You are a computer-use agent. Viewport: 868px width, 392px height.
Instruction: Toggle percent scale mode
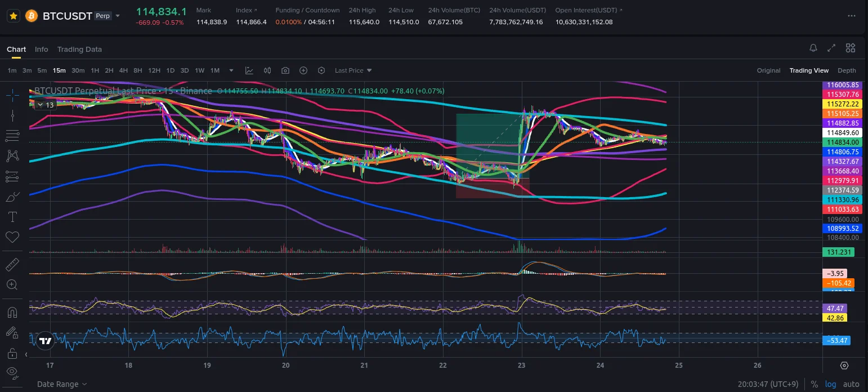[814, 384]
